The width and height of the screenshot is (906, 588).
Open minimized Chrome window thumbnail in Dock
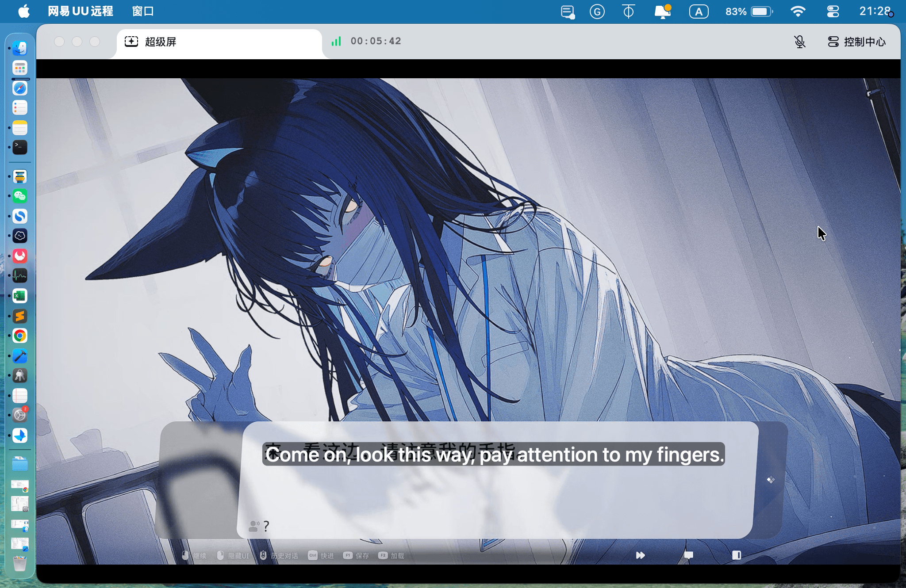[20, 486]
